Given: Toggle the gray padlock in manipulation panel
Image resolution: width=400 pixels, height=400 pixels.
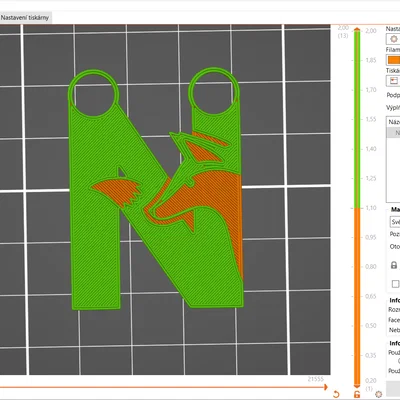Looking at the screenshot, I should pyautogui.click(x=394, y=265).
